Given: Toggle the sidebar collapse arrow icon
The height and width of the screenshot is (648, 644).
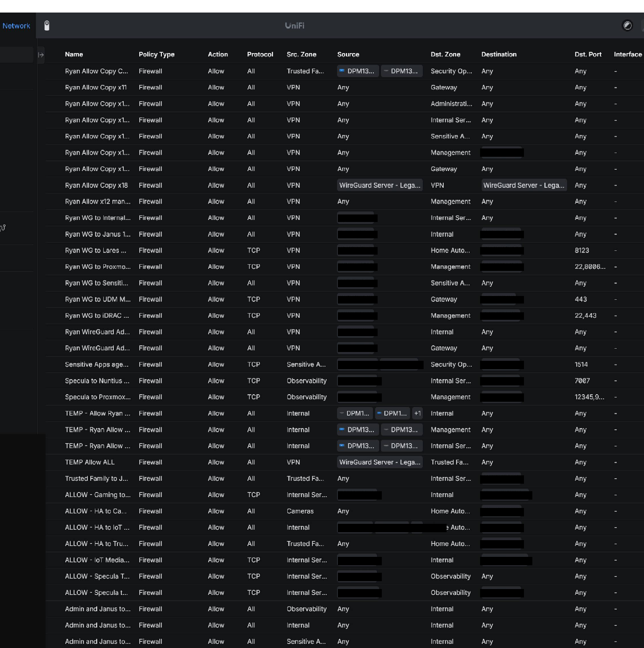Looking at the screenshot, I should coord(41,55).
